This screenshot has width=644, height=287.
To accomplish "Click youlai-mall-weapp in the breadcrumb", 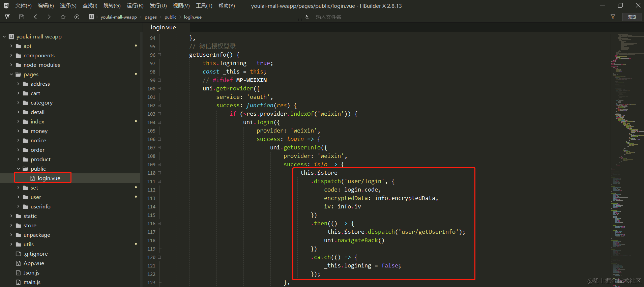I will 119,17.
